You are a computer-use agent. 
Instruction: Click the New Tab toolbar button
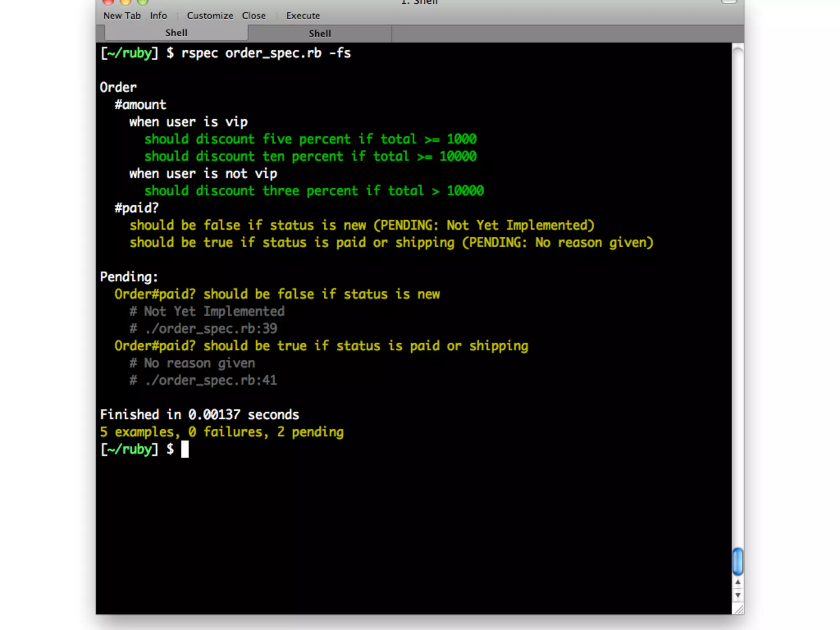(x=122, y=16)
